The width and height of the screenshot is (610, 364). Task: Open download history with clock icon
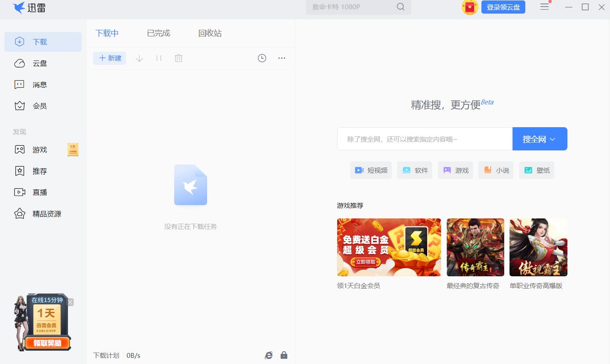point(262,58)
